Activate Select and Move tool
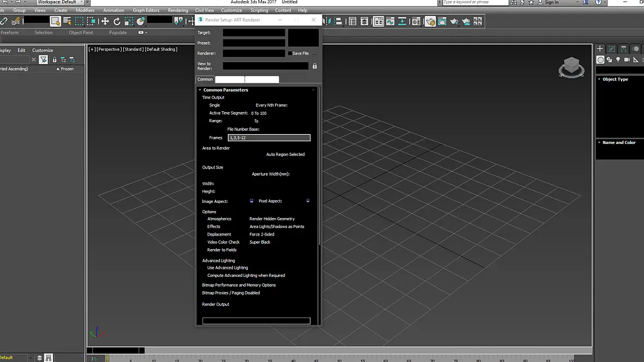This screenshot has height=362, width=644. tap(105, 21)
